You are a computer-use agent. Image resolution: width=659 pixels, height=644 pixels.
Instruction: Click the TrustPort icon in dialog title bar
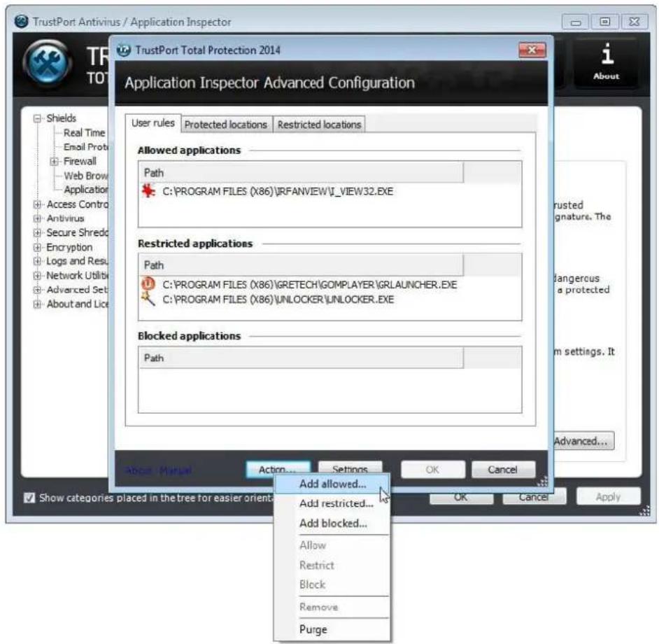coord(124,50)
